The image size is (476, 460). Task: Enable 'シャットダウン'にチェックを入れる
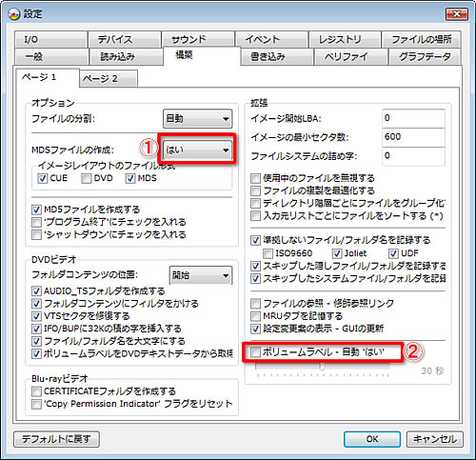coord(36,235)
